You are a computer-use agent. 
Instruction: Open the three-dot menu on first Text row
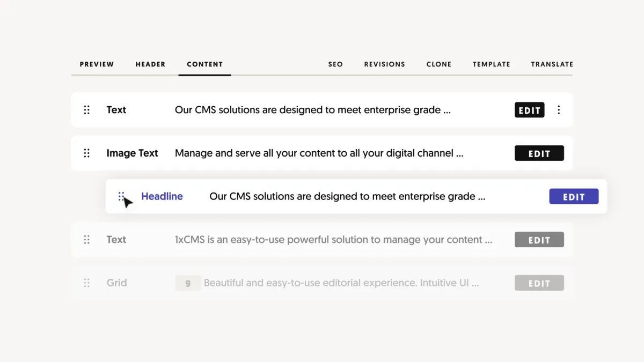click(x=559, y=110)
